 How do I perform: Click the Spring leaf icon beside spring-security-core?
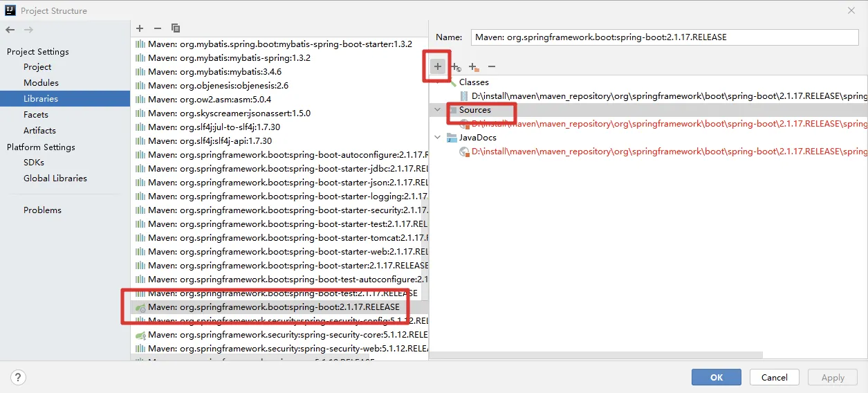(x=140, y=335)
